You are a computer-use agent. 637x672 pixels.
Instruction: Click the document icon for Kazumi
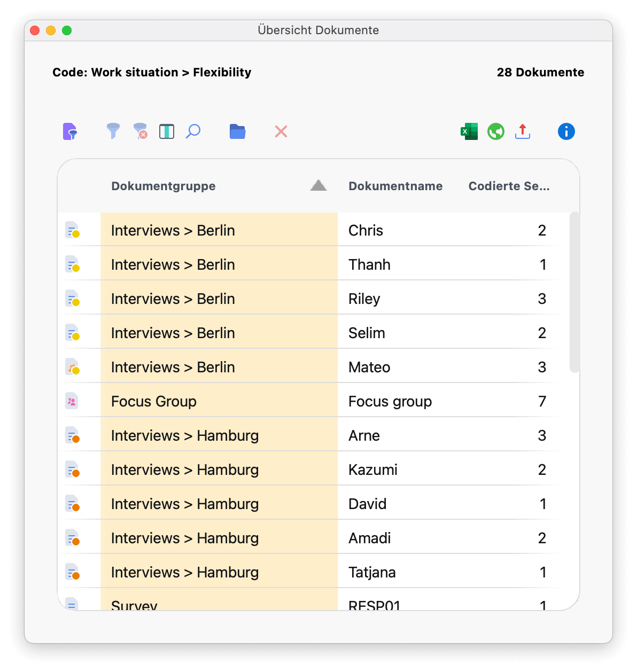tap(73, 470)
